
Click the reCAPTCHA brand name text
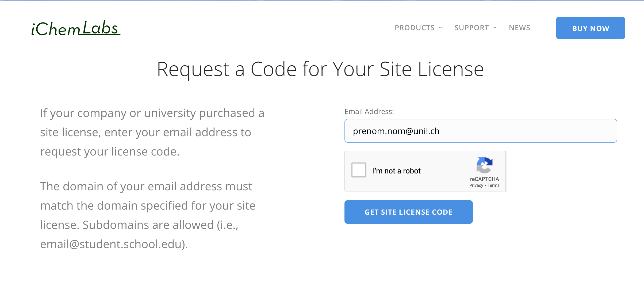(484, 179)
